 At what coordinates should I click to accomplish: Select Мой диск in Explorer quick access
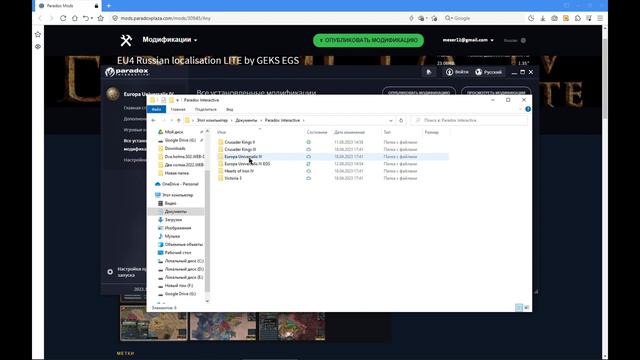click(x=174, y=132)
